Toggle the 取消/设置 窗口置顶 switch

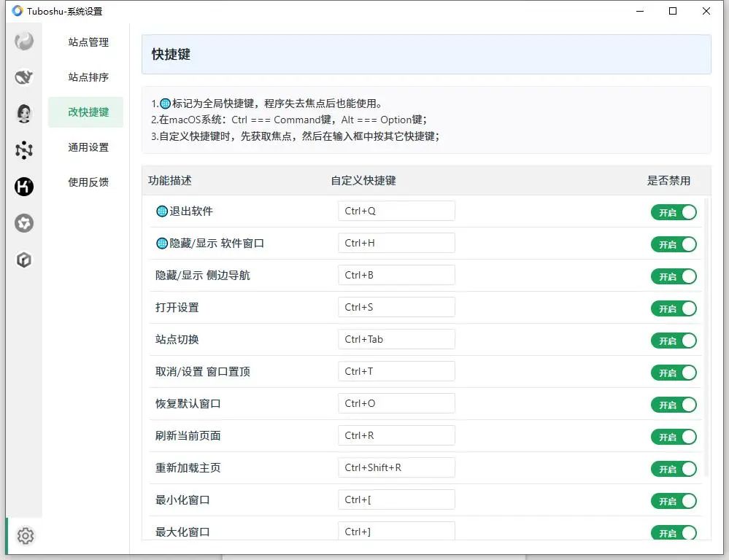coord(674,373)
